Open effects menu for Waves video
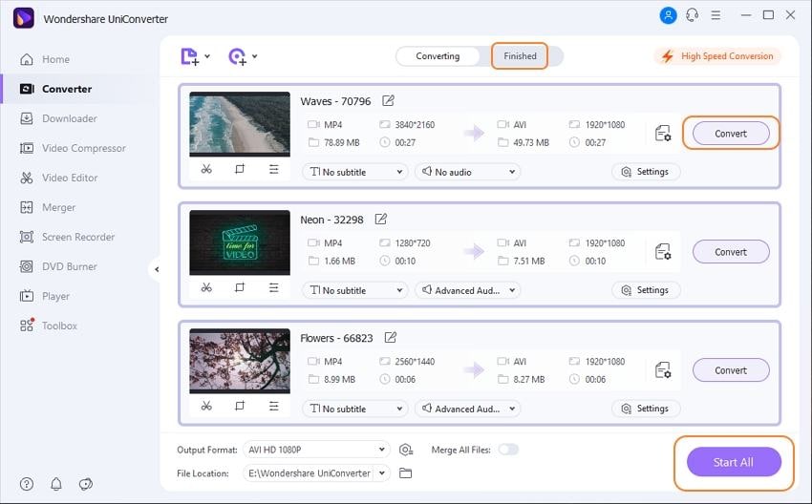The width and height of the screenshot is (812, 504). (273, 169)
